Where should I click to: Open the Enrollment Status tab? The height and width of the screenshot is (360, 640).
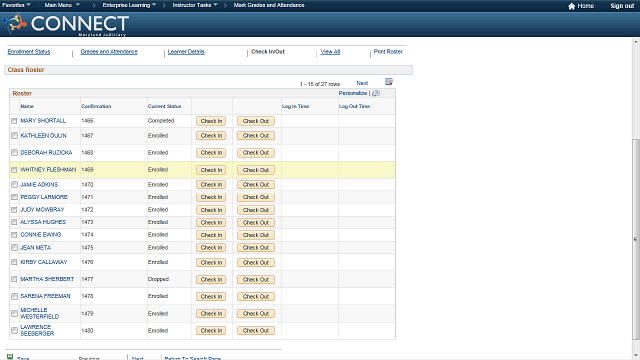pyautogui.click(x=29, y=51)
